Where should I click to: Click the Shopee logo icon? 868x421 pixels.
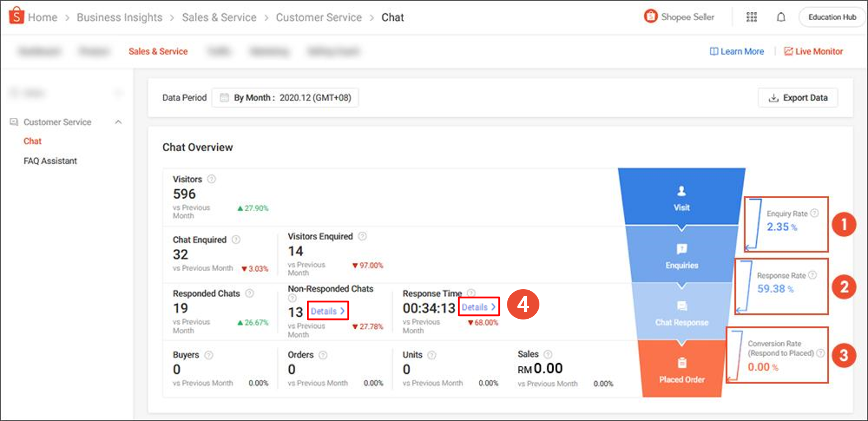(x=16, y=16)
